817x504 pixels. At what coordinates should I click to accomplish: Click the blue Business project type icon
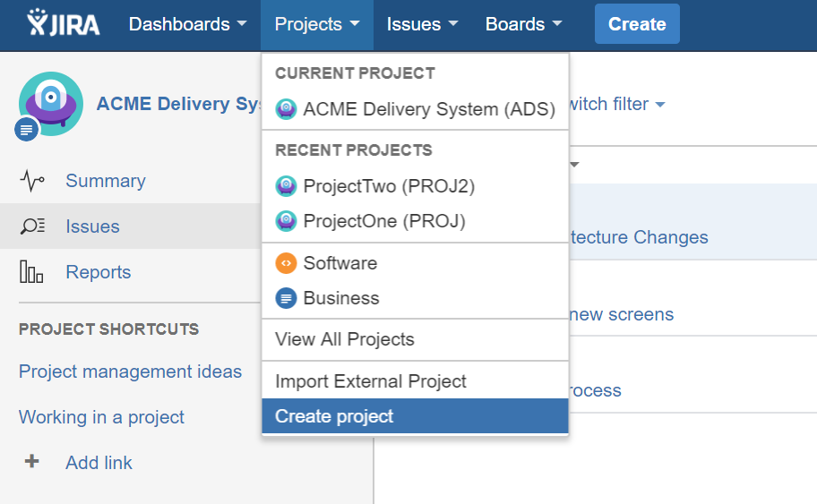point(286,298)
